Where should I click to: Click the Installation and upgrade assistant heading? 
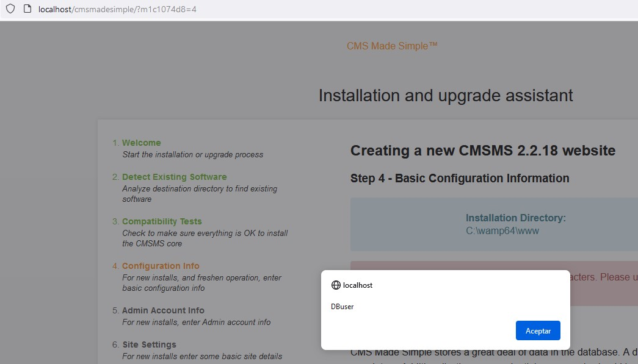pos(446,96)
